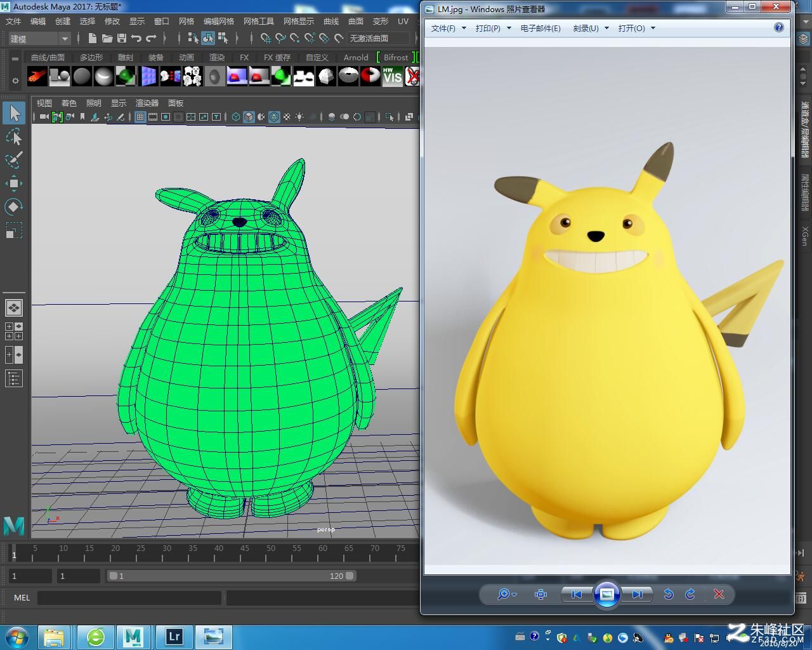The image size is (812, 650).
Task: Toggle Snap to curves icon
Action: click(280, 38)
